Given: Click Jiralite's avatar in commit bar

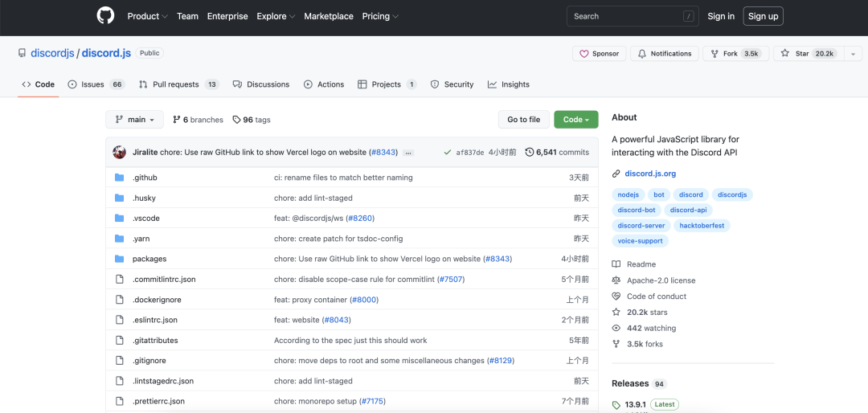Looking at the screenshot, I should pos(120,152).
